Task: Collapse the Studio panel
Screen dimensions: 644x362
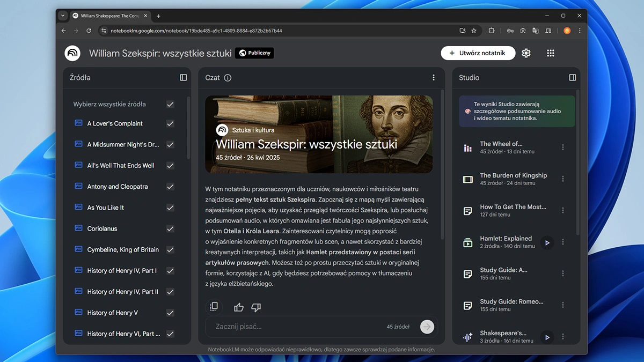Action: click(x=572, y=78)
